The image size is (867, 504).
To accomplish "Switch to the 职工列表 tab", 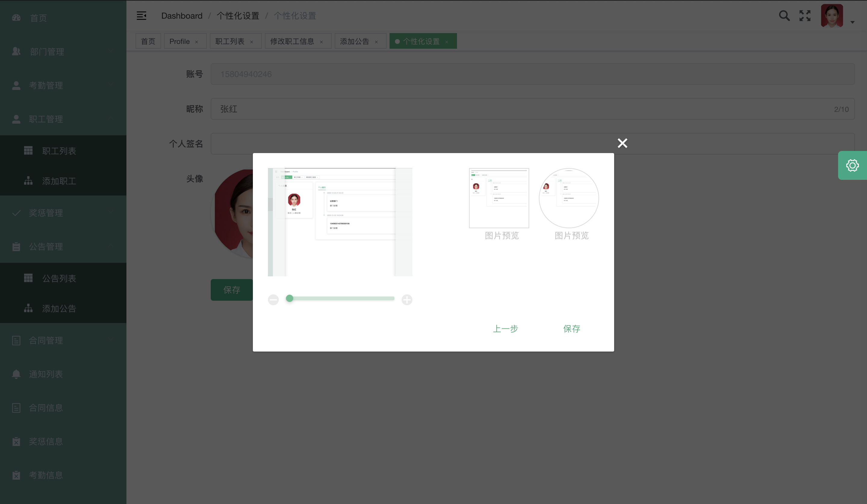I will click(x=230, y=41).
